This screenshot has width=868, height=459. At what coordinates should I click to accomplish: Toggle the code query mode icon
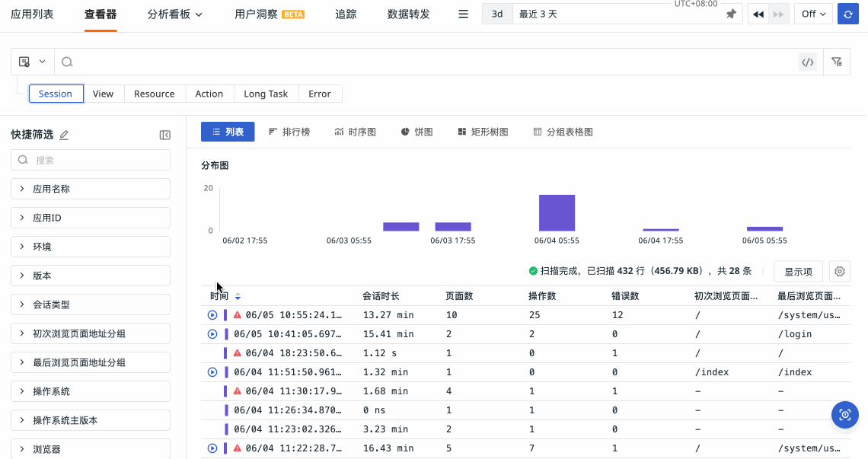pos(808,62)
